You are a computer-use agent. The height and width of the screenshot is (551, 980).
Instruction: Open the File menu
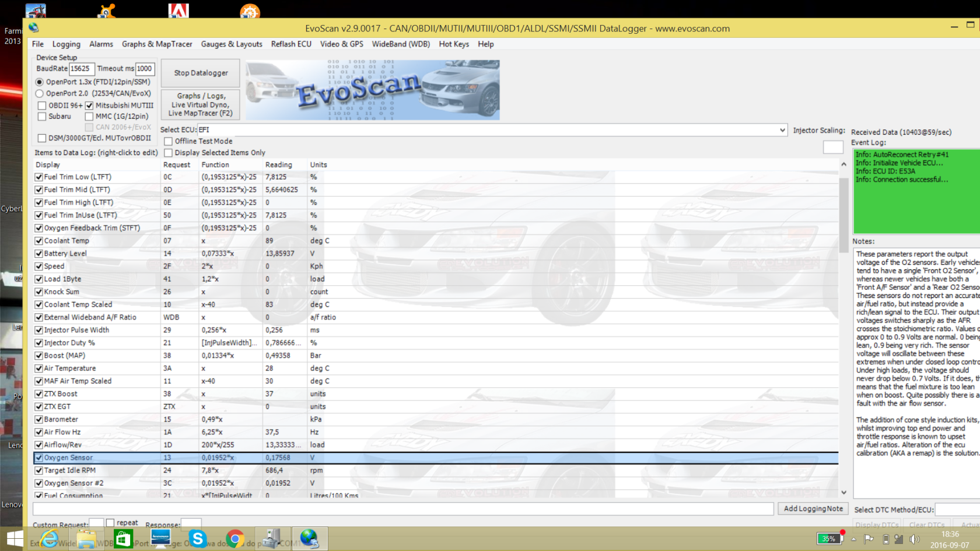38,44
